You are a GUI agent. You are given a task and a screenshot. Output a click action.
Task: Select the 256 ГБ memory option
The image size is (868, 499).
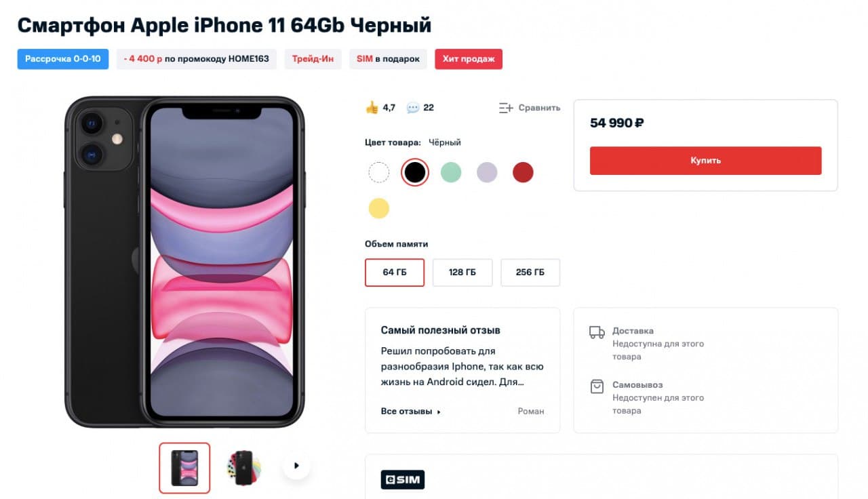[x=530, y=273]
